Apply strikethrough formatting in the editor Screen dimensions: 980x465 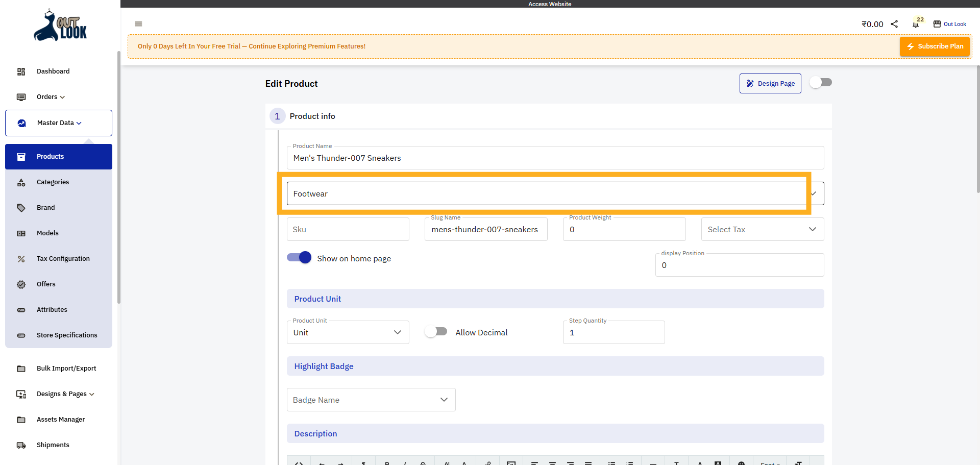click(422, 462)
